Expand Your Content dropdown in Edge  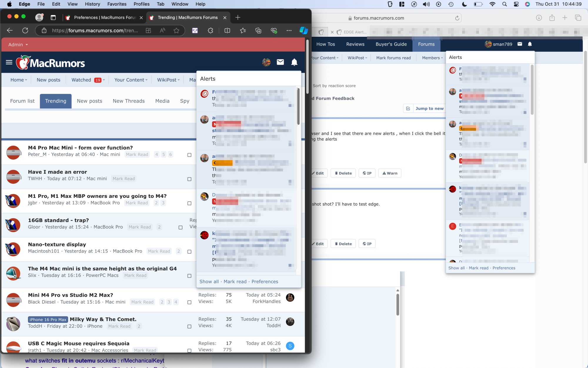coord(146,80)
